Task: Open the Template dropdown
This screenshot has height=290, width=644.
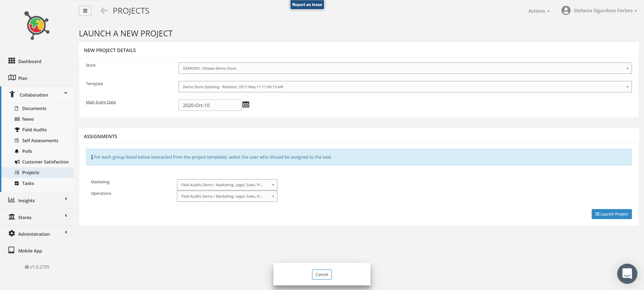Action: click(405, 87)
